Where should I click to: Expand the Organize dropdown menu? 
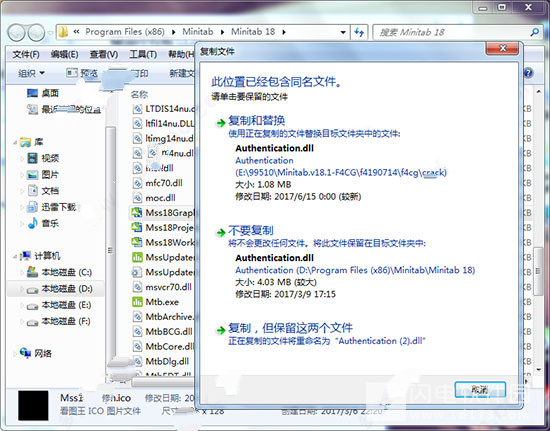[31, 73]
